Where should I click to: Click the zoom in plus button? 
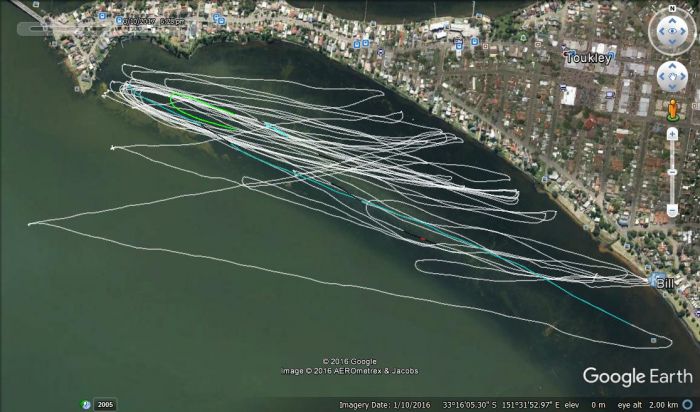point(671,132)
